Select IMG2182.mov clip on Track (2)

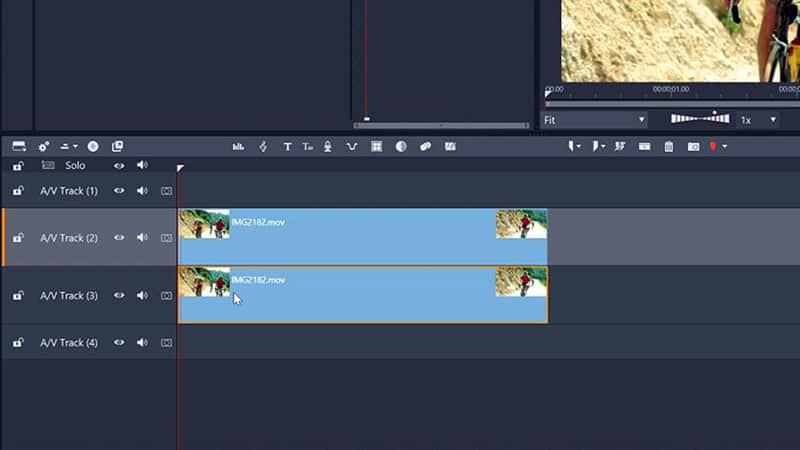(x=363, y=237)
